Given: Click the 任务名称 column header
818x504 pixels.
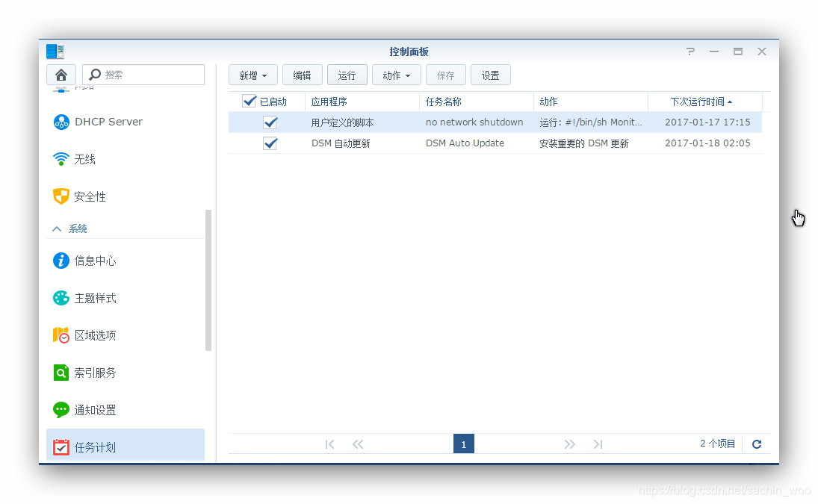Looking at the screenshot, I should pos(477,102).
